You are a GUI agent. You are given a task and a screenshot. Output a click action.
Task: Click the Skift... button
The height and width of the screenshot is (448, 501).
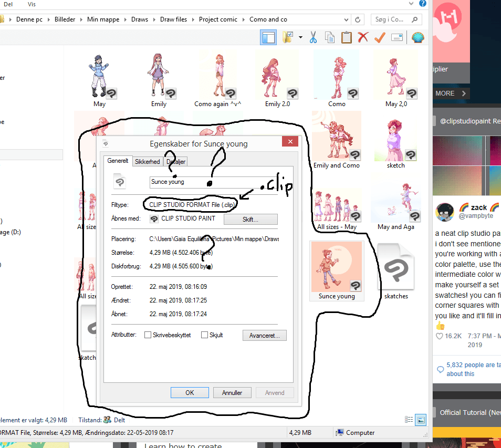250,219
